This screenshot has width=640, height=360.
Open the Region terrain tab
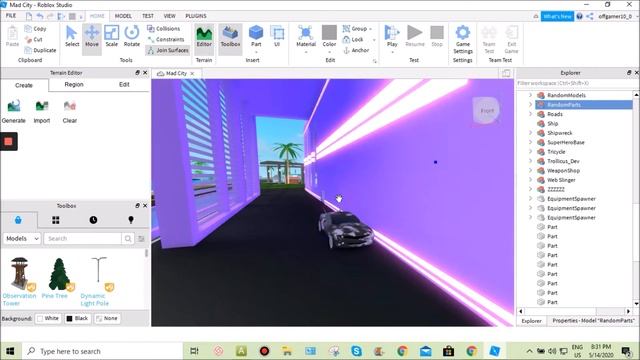(x=74, y=84)
